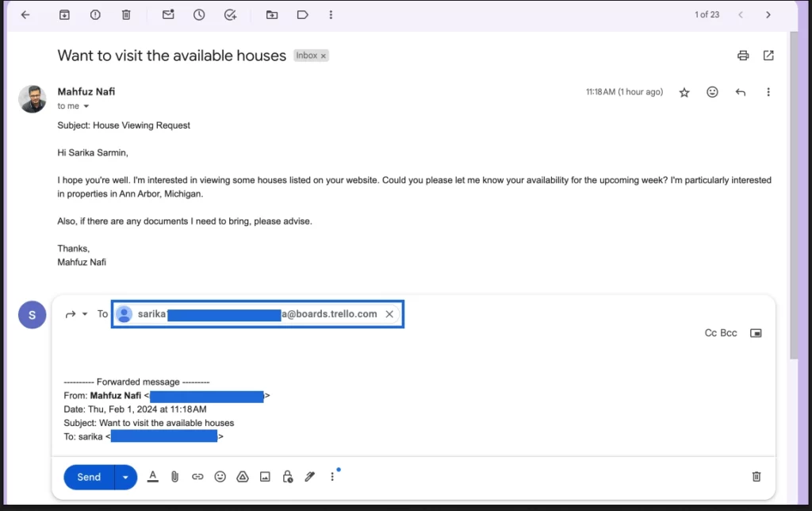This screenshot has height=511, width=812.
Task: Open message options beside the reply arrow
Action: (x=768, y=92)
